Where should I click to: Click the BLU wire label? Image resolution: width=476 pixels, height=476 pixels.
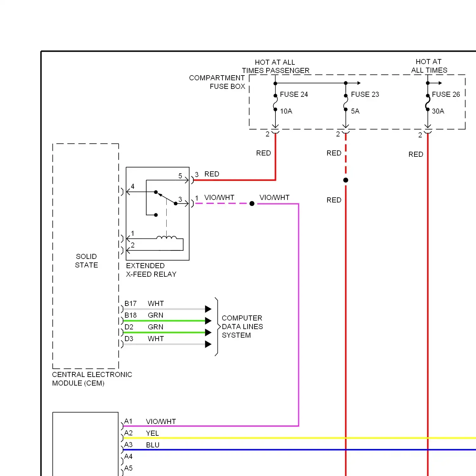[153, 445]
